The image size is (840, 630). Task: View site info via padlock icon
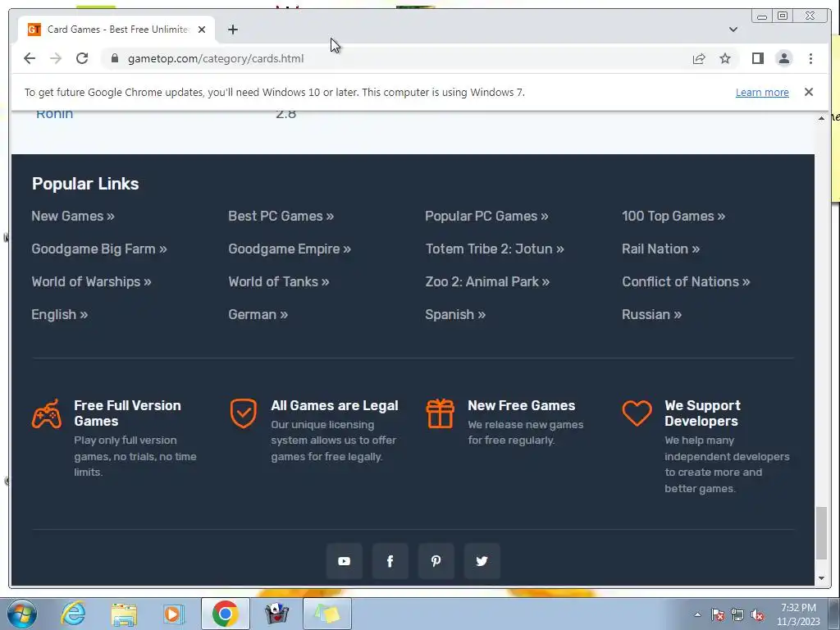click(114, 58)
